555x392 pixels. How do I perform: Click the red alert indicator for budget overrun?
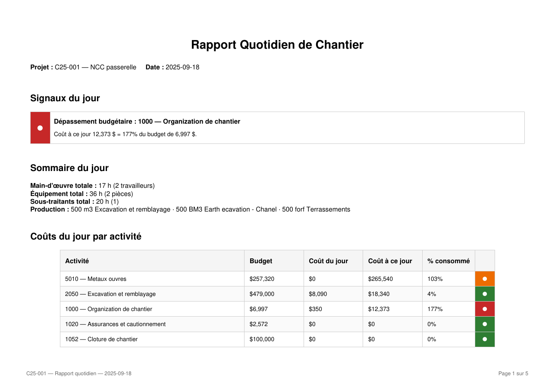[40, 128]
